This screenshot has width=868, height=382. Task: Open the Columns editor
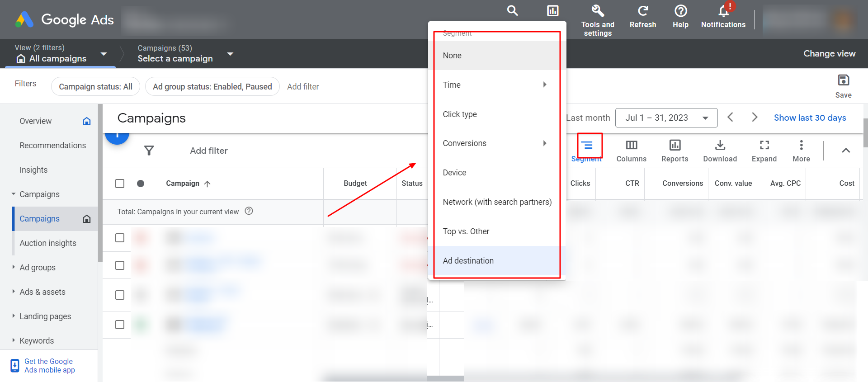(631, 151)
